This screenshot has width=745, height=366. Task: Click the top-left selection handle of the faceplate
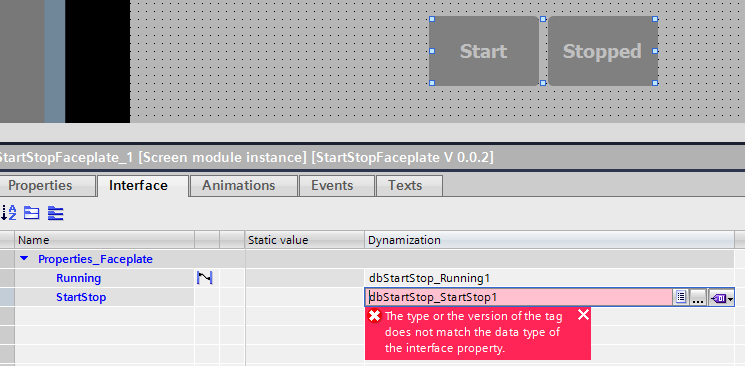[432, 19]
